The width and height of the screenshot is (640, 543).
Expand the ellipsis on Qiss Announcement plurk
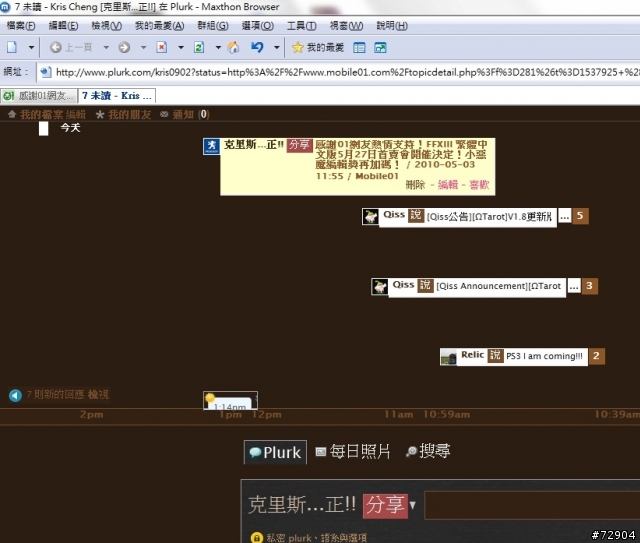coord(574,286)
